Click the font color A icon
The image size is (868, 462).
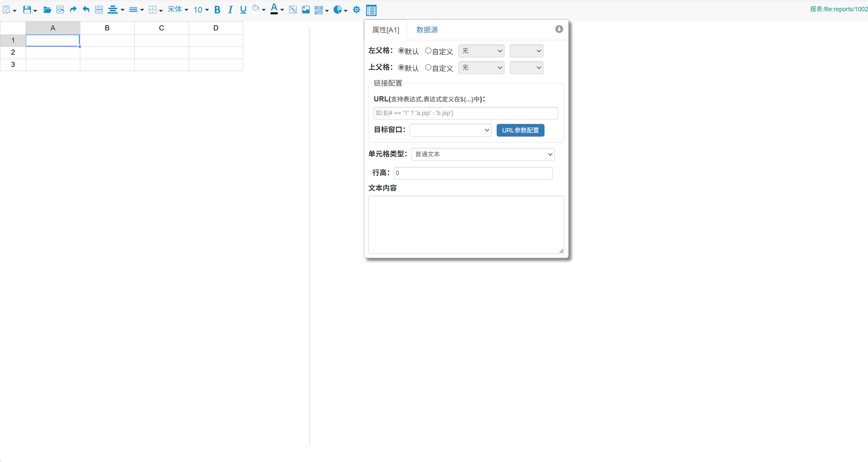[274, 8]
